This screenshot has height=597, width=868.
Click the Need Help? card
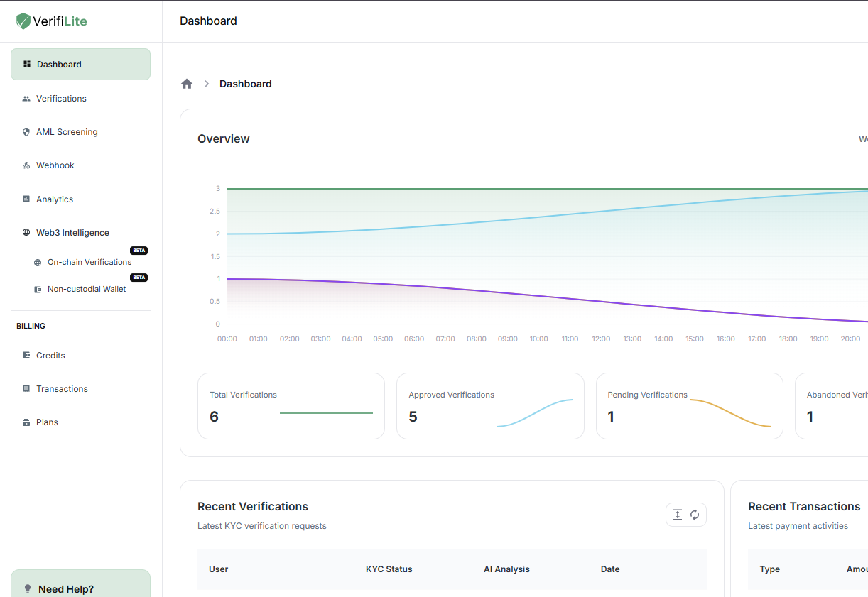tap(80, 584)
